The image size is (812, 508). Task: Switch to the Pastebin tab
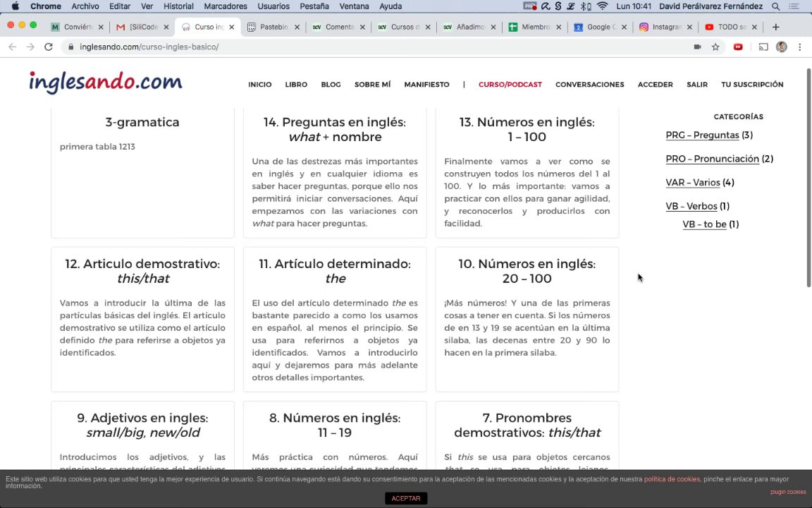tap(273, 27)
